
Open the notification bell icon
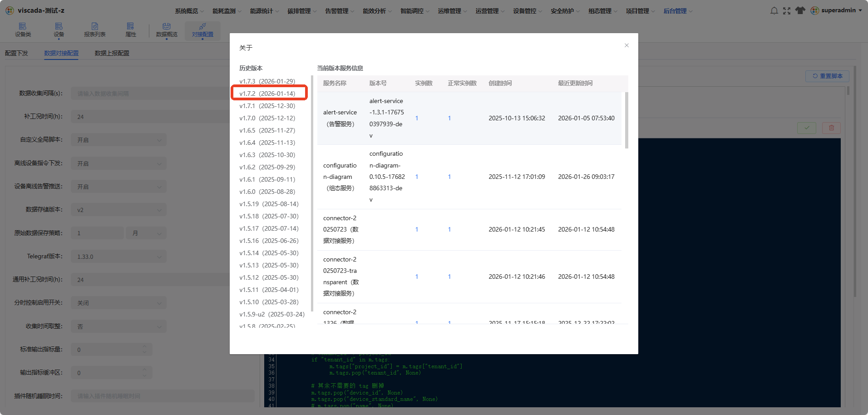(774, 10)
